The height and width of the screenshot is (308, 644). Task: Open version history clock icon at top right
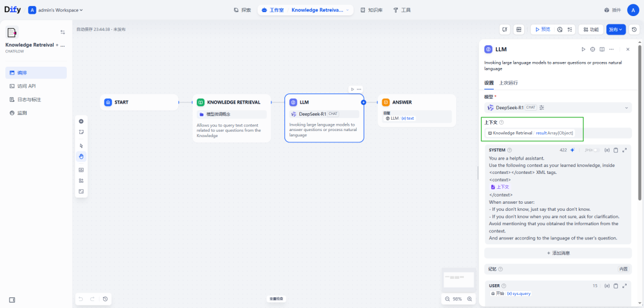pyautogui.click(x=634, y=29)
